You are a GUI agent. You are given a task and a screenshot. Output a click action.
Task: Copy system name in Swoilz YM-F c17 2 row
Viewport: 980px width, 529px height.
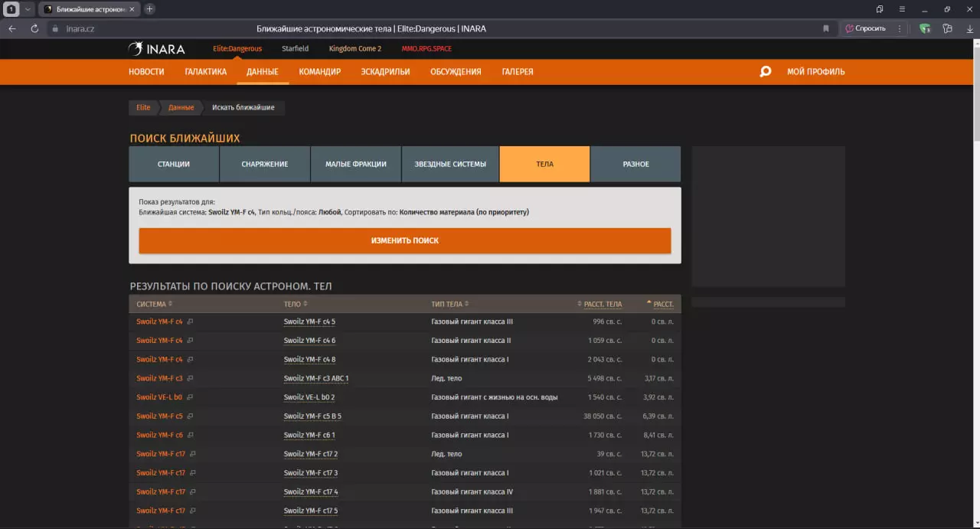coord(193,454)
